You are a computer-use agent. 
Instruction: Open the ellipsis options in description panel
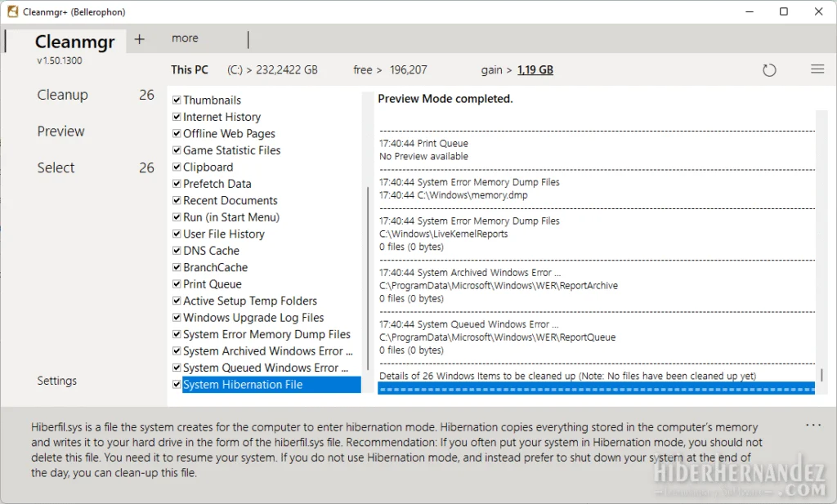click(x=813, y=424)
